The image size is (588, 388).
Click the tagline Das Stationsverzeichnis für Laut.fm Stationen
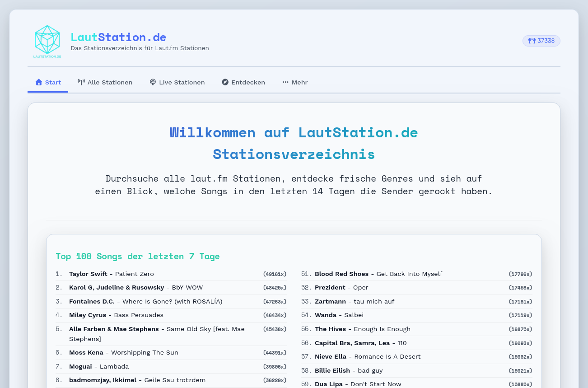pos(140,48)
